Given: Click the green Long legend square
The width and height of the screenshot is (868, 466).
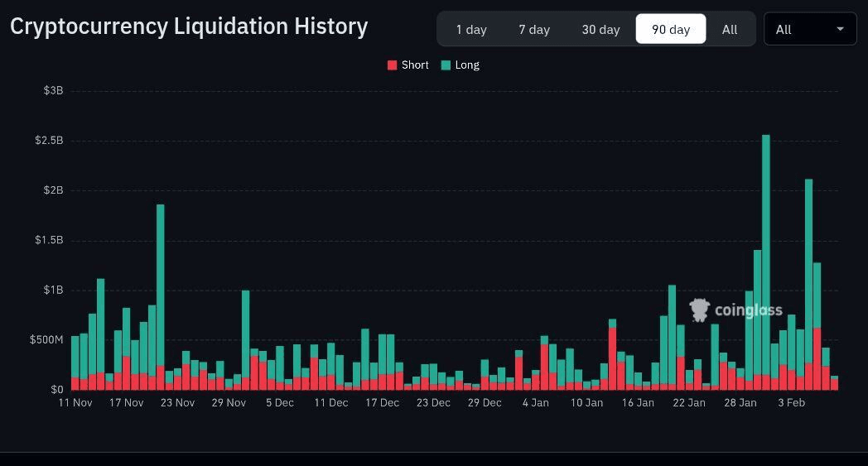Looking at the screenshot, I should 446,65.
